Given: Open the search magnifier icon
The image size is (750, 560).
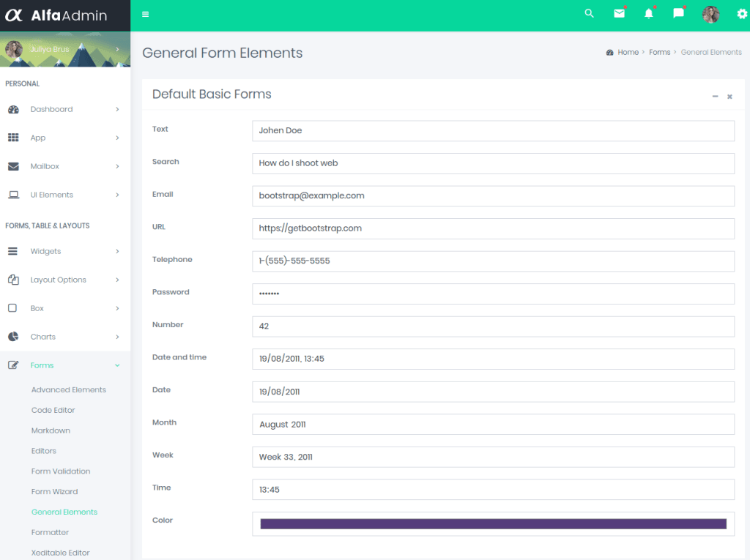Looking at the screenshot, I should 589,14.
